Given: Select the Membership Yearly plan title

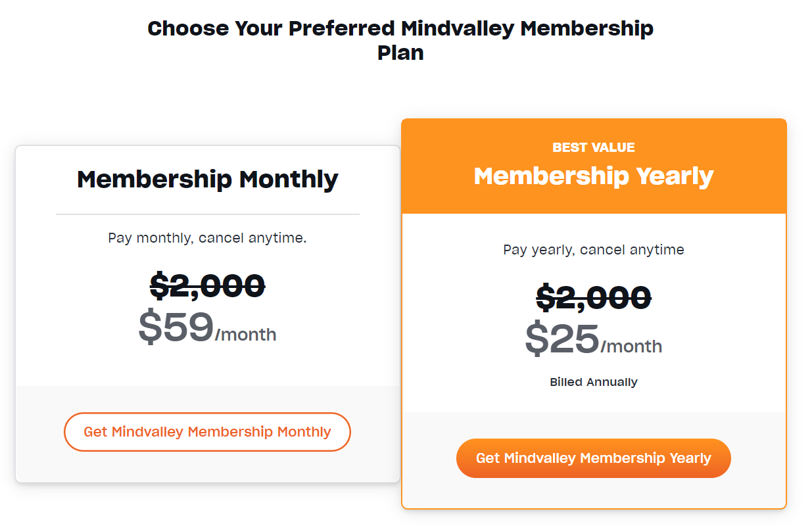Looking at the screenshot, I should pos(593,176).
